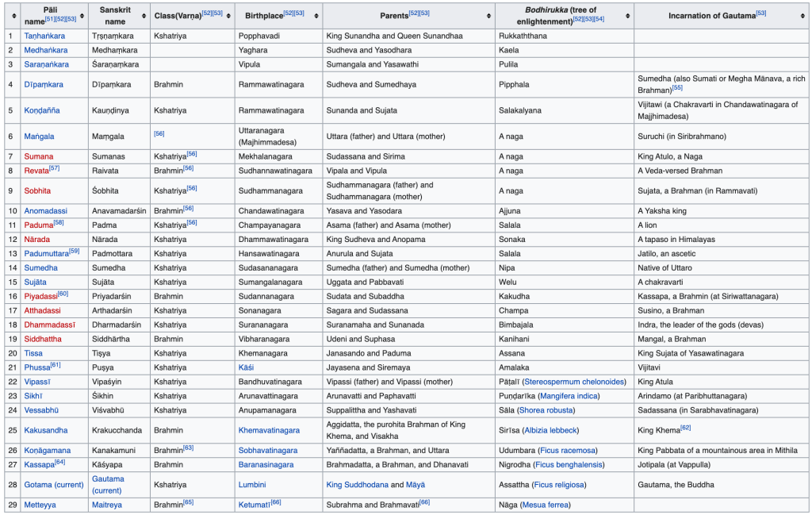This screenshot has height=515, width=812.
Task: Click the Māyā parent link
Action: (416, 485)
